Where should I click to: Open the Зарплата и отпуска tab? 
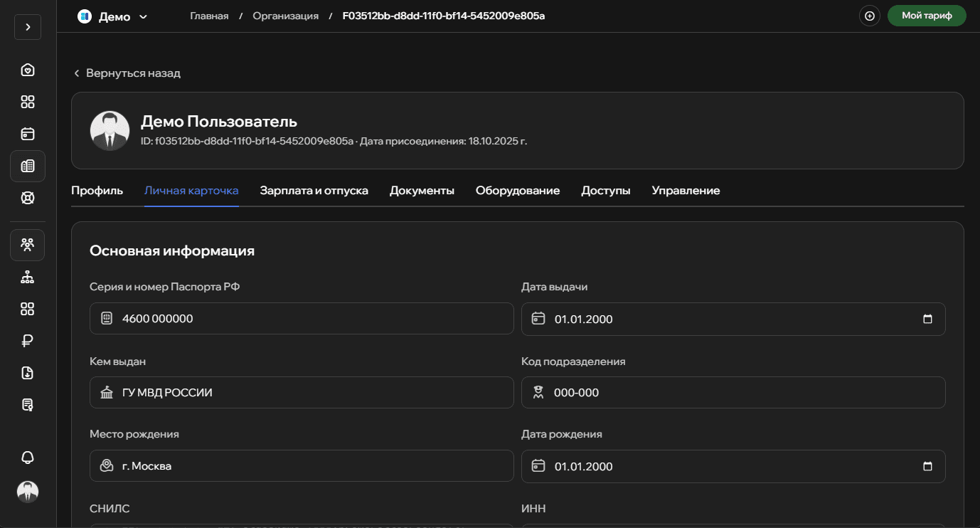(314, 191)
